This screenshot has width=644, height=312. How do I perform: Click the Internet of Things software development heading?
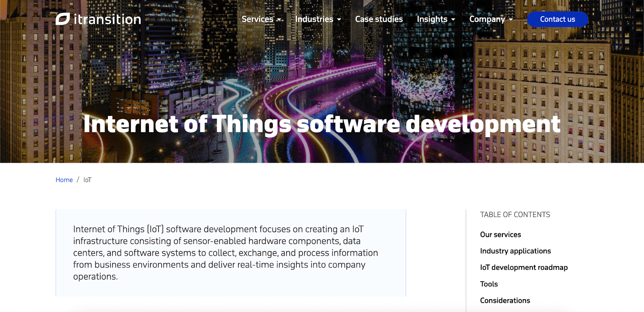tap(322, 124)
